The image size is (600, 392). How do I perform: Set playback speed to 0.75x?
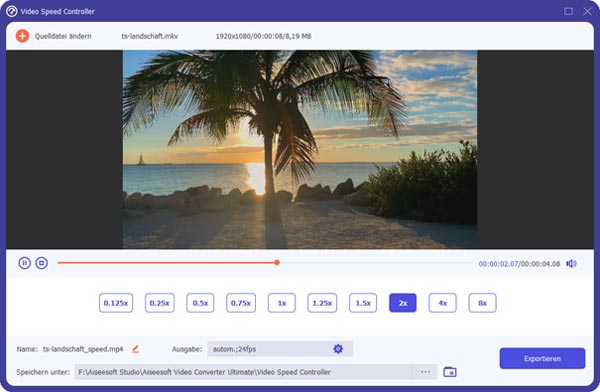tap(241, 303)
